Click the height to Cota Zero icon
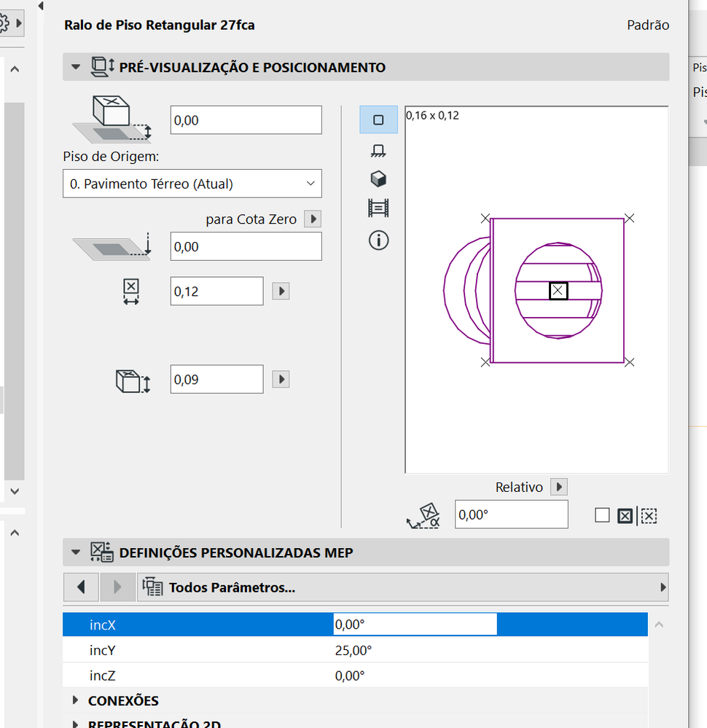The height and width of the screenshot is (728, 707). click(x=112, y=246)
